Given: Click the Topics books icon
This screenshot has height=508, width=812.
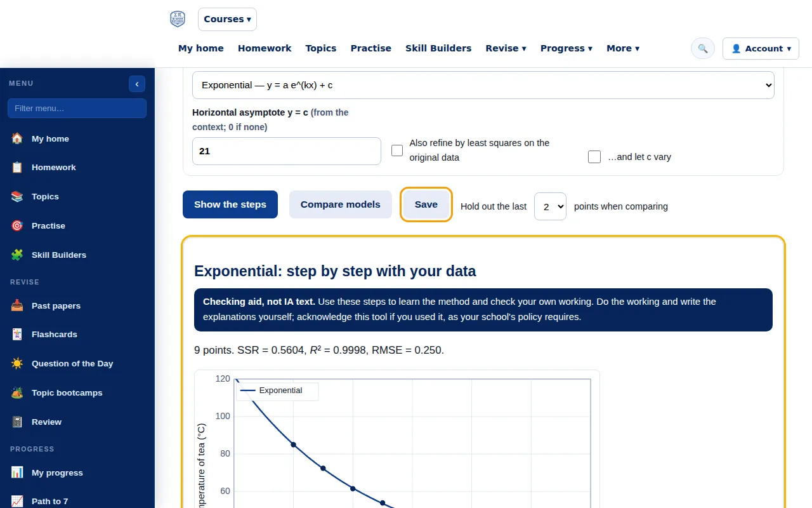Looking at the screenshot, I should coord(17,197).
